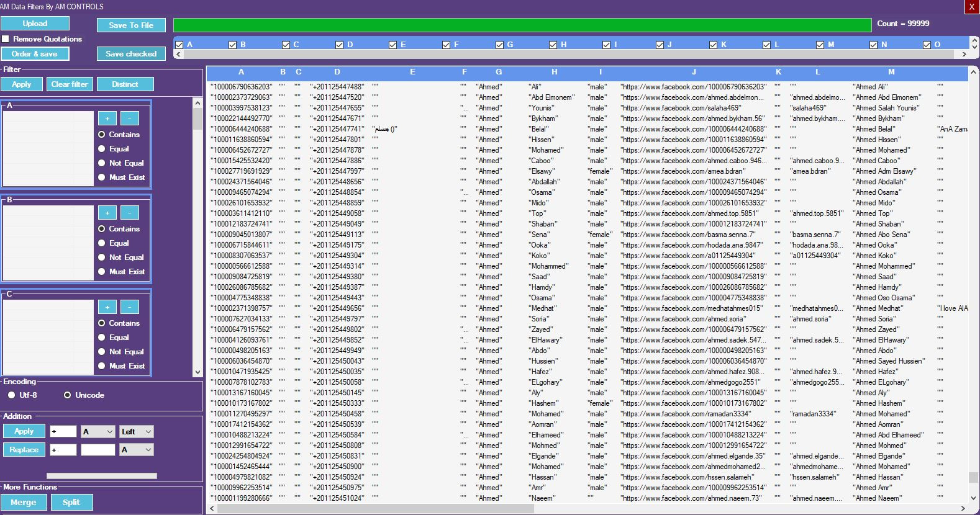Viewport: 980px width, 515px height.
Task: Click Save checked button
Action: click(x=131, y=54)
